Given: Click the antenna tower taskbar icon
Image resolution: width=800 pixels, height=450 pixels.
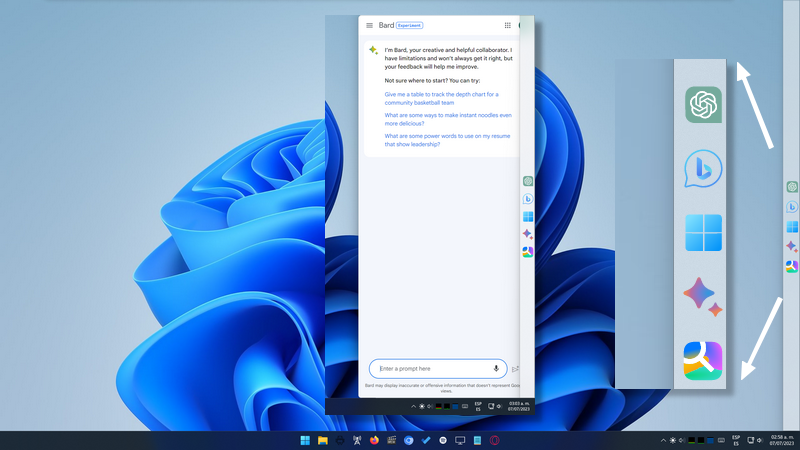Looking at the screenshot, I should [x=357, y=440].
